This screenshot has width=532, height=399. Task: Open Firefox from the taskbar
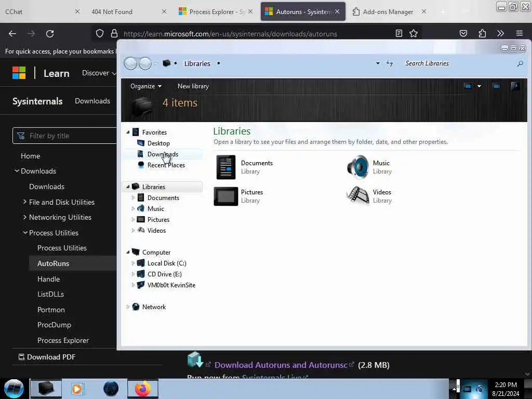[142, 389]
